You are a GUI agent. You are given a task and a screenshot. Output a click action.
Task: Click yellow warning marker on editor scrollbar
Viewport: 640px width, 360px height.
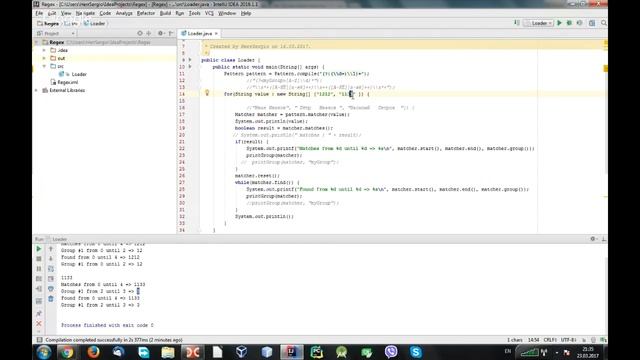click(x=606, y=69)
